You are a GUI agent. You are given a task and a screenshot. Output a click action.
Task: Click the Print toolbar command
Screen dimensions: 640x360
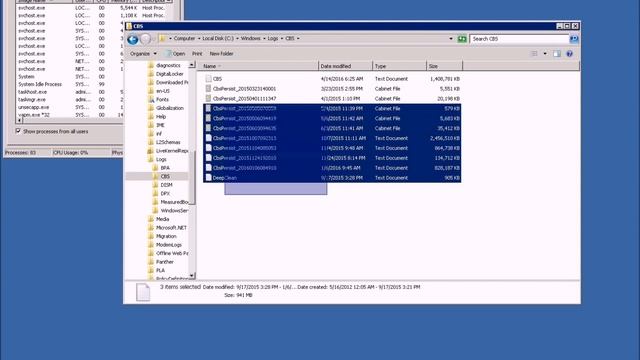(x=197, y=53)
